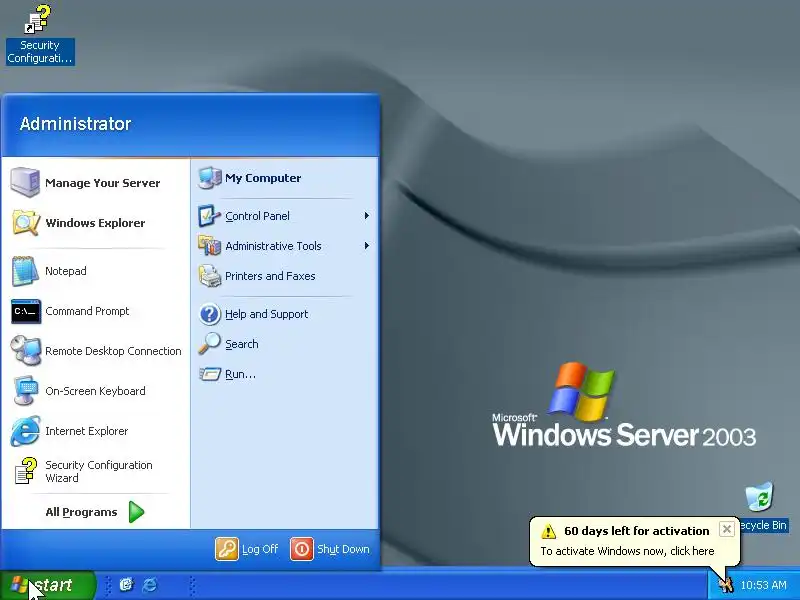
Task: Click the Administrator user name header
Action: pyautogui.click(x=76, y=123)
